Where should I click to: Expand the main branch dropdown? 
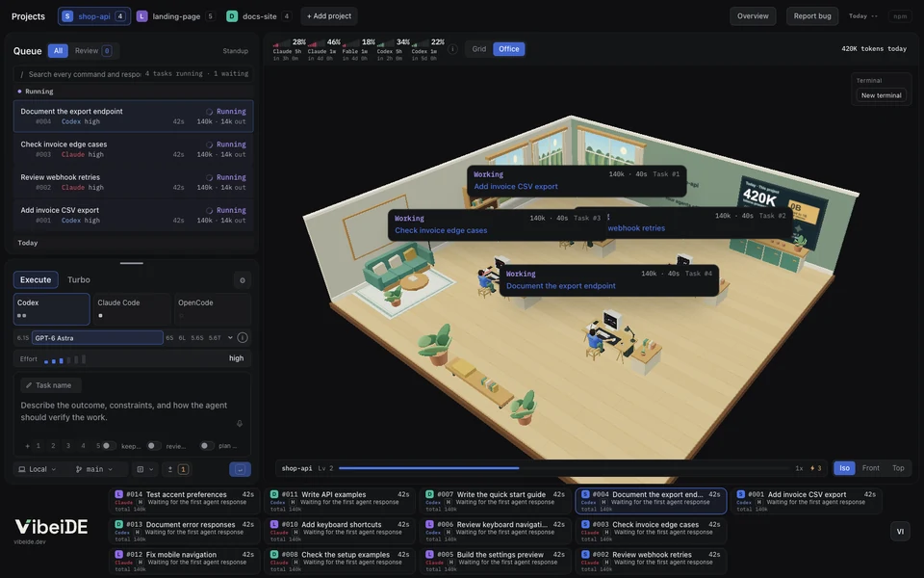tap(94, 469)
